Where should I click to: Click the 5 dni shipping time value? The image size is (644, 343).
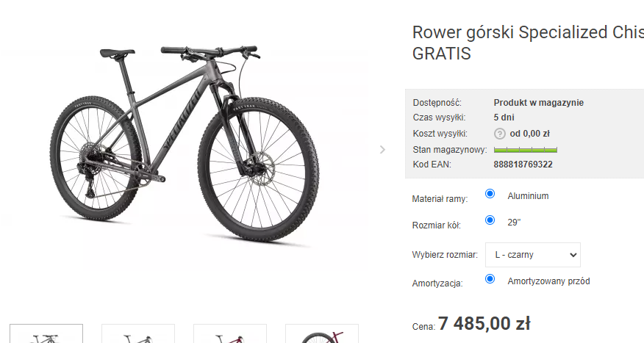pyautogui.click(x=504, y=118)
